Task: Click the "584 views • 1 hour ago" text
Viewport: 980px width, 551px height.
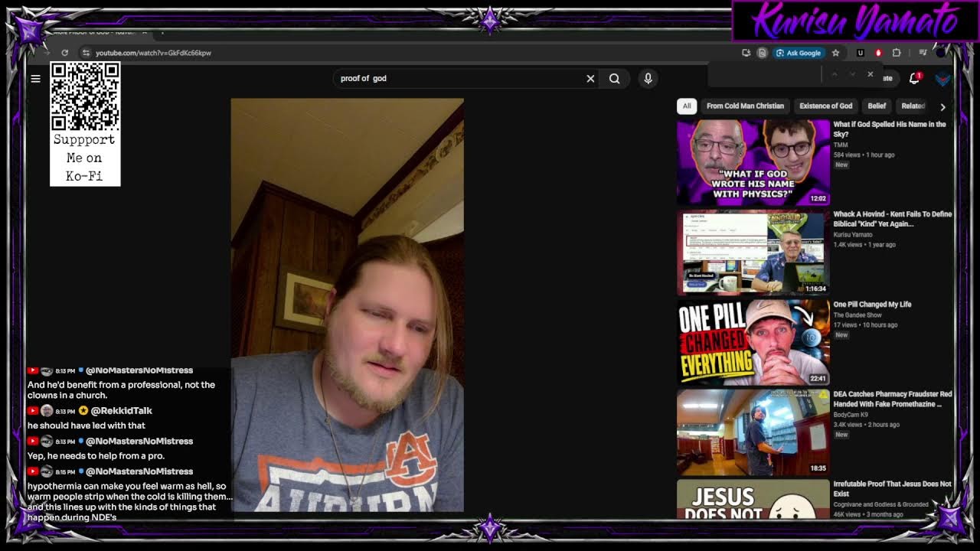Action: [864, 155]
